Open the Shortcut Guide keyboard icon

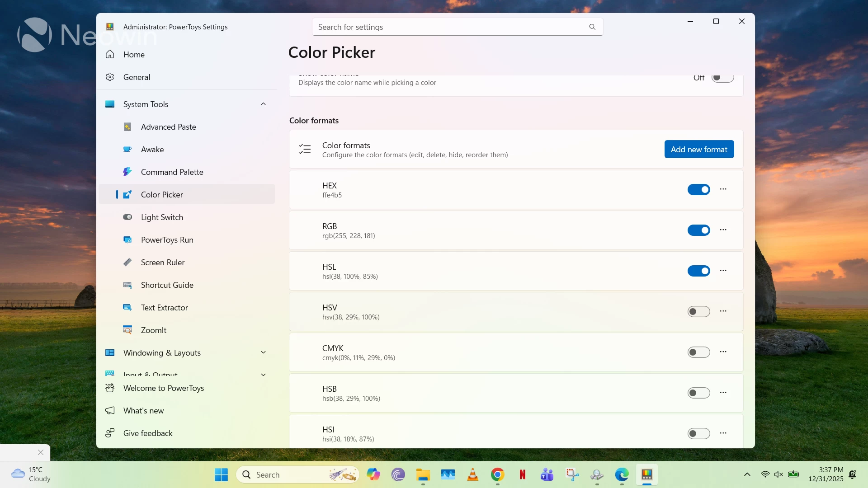click(127, 285)
